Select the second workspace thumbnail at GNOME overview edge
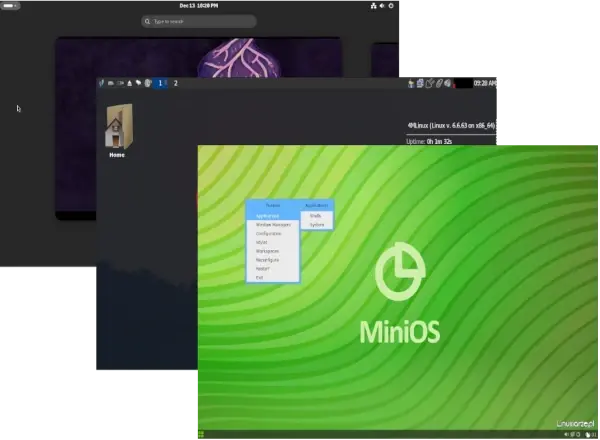The width and height of the screenshot is (600, 440). pyautogui.click(x=385, y=60)
